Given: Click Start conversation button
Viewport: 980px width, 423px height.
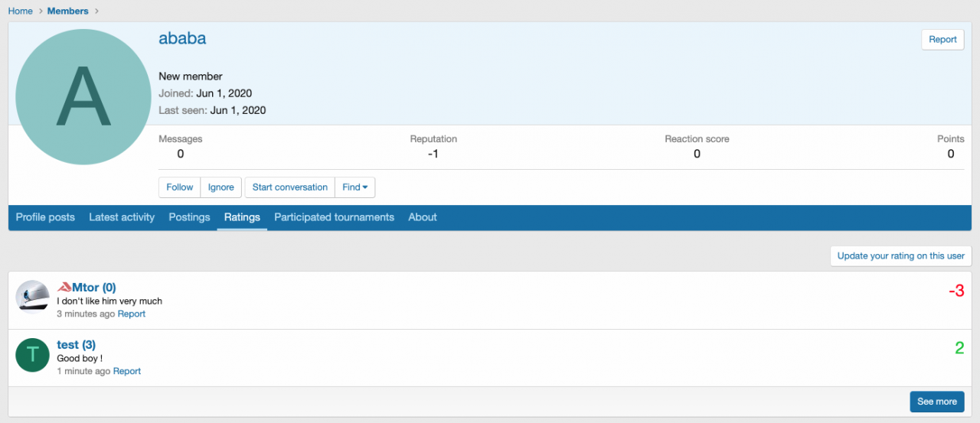Looking at the screenshot, I should (290, 187).
